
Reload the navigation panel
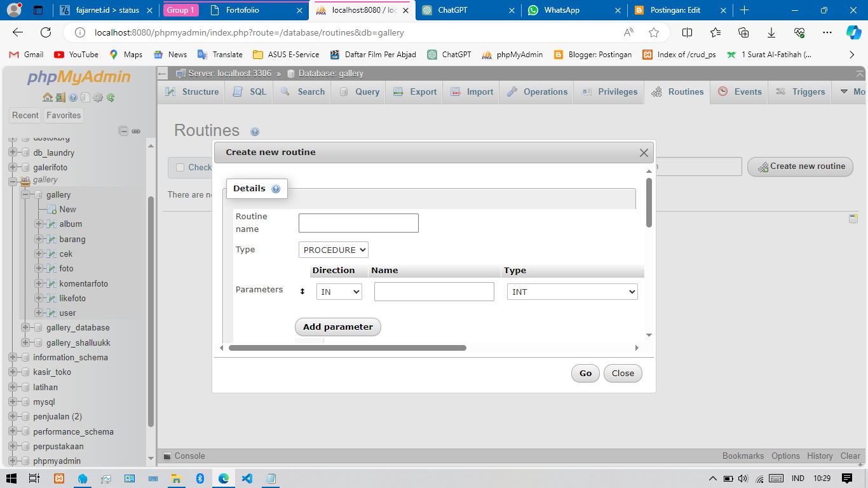111,97
